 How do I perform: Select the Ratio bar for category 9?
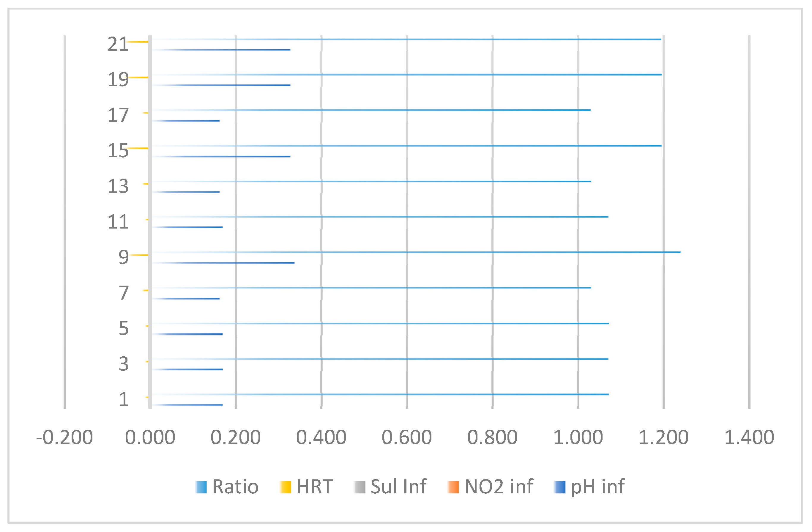[416, 252]
